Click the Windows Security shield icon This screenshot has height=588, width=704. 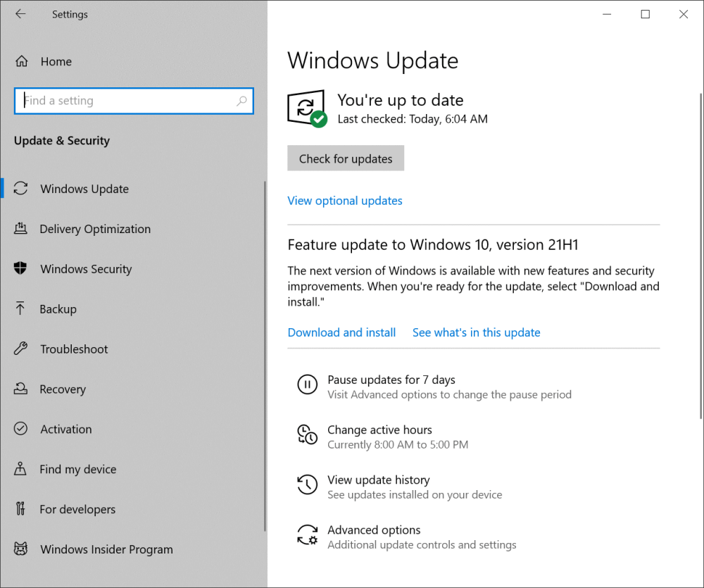coord(20,268)
